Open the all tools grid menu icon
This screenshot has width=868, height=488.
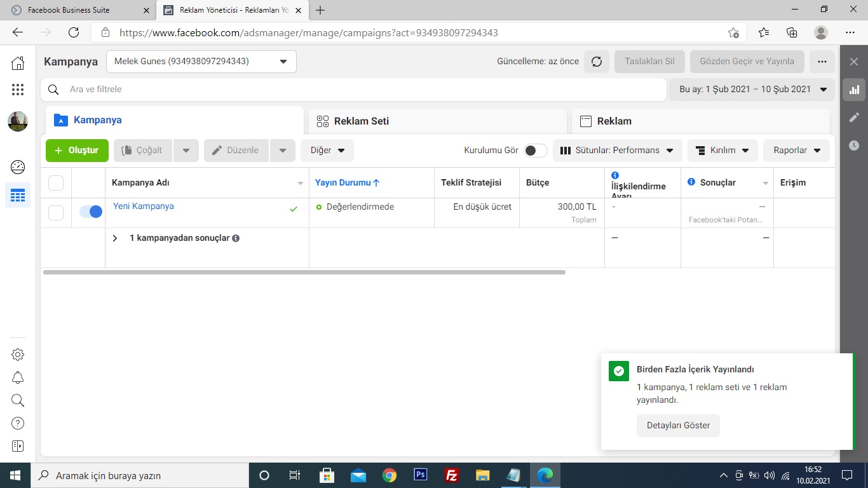18,90
